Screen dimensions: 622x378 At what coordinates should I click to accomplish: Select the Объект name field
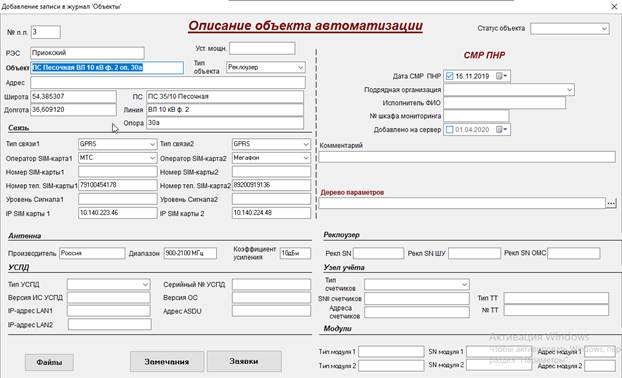pos(107,67)
